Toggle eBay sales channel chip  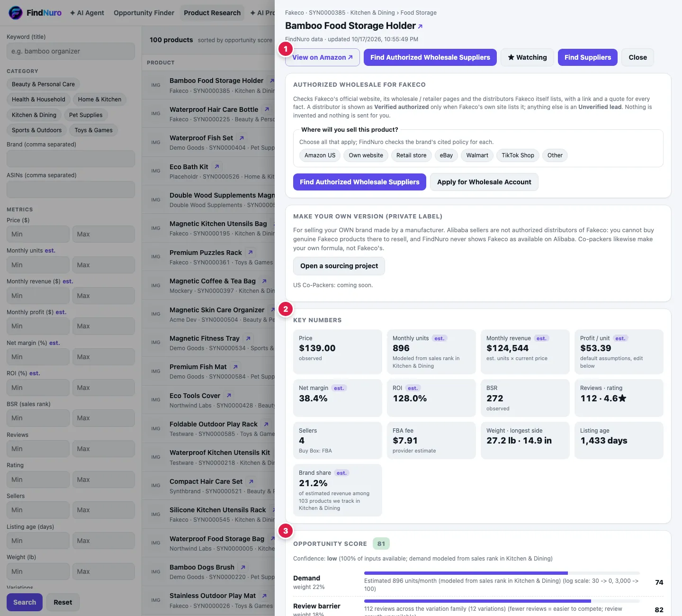(446, 155)
